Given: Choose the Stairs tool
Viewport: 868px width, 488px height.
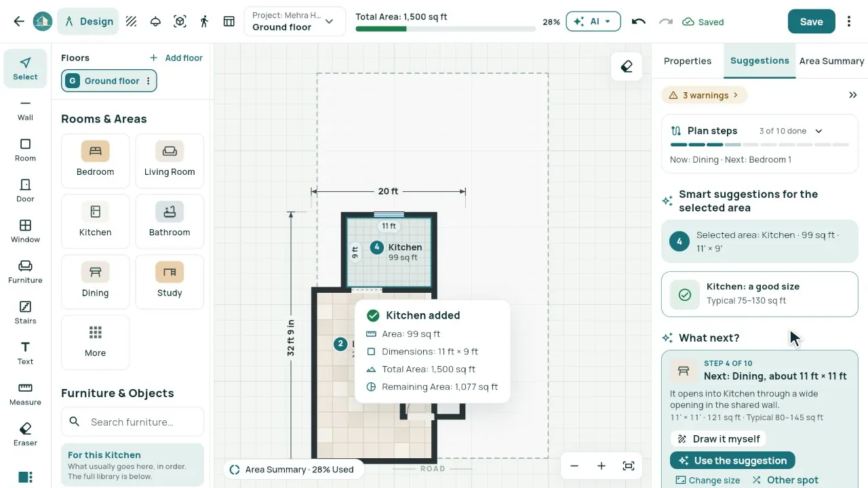Looking at the screenshot, I should [x=25, y=312].
